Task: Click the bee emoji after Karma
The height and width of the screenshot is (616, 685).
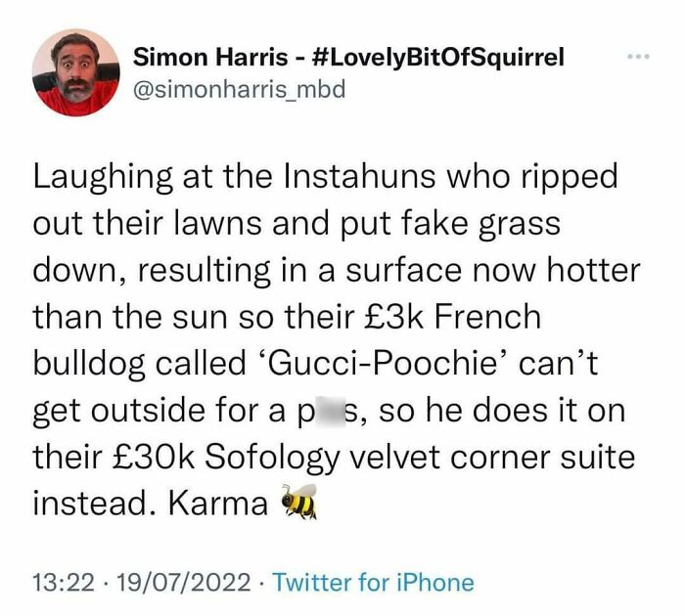Action: coord(299,502)
